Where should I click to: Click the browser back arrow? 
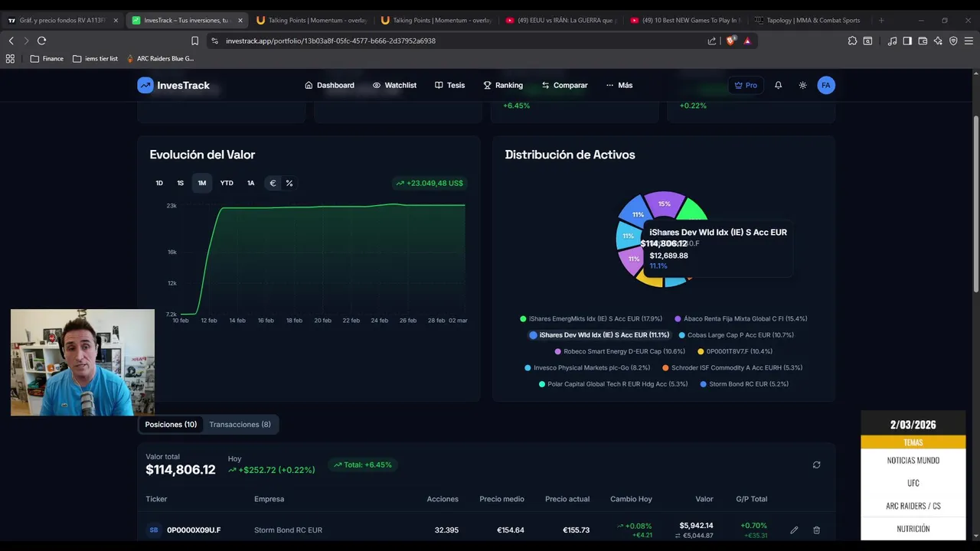click(11, 41)
